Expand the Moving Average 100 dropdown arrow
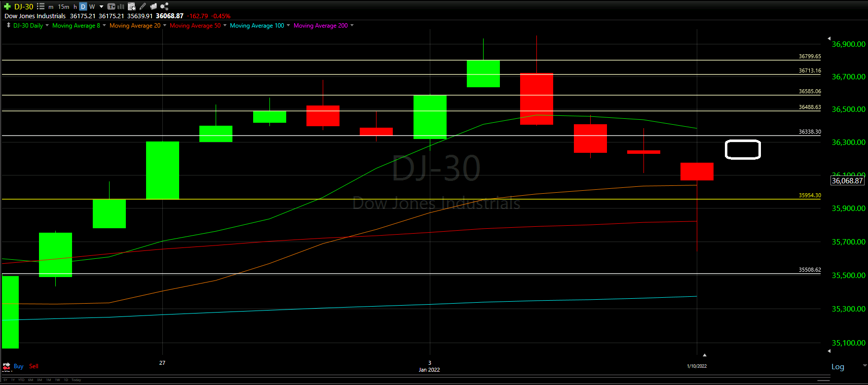Viewport: 868px width, 385px height. (x=288, y=25)
